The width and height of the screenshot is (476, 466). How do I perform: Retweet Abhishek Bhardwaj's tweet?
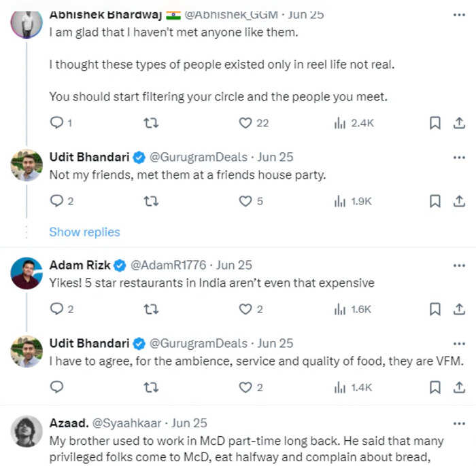(x=151, y=123)
